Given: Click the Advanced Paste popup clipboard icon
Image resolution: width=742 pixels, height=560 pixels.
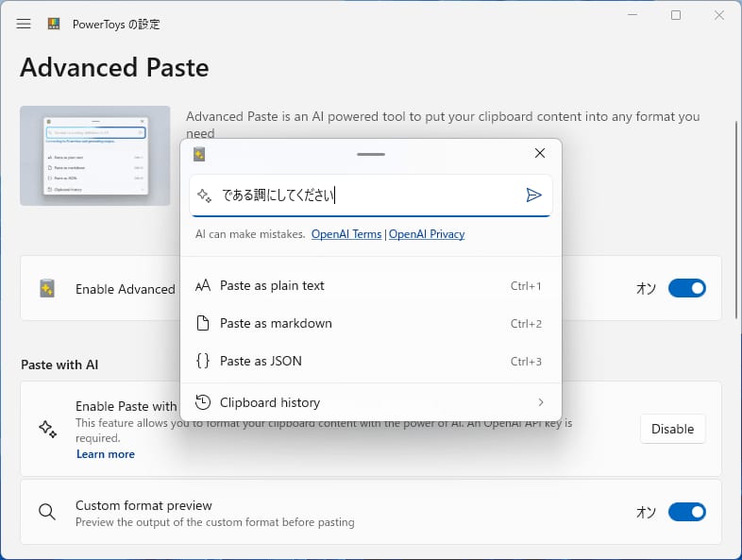Looking at the screenshot, I should tap(199, 154).
